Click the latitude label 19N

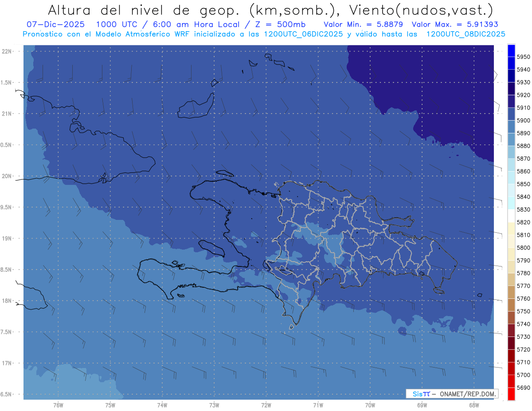7,239
